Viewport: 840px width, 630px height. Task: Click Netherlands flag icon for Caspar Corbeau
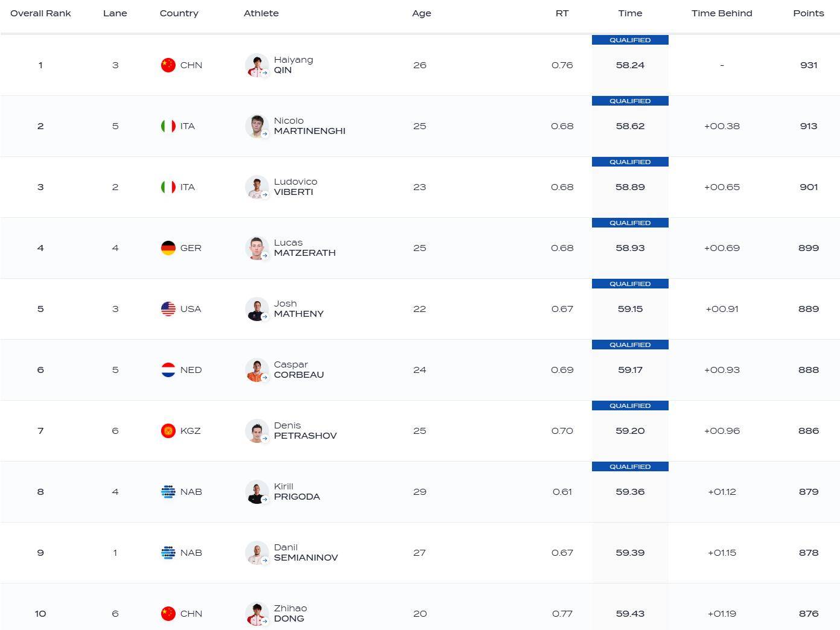(x=168, y=370)
